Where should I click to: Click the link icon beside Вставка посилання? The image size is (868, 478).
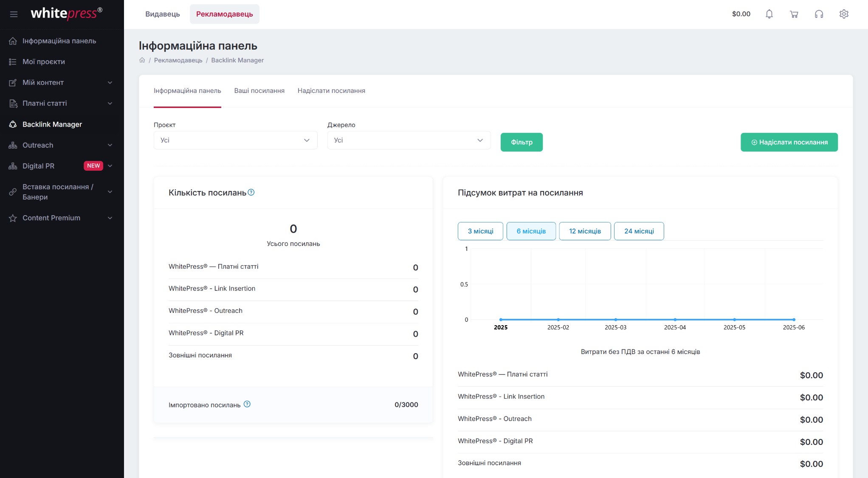click(x=13, y=192)
